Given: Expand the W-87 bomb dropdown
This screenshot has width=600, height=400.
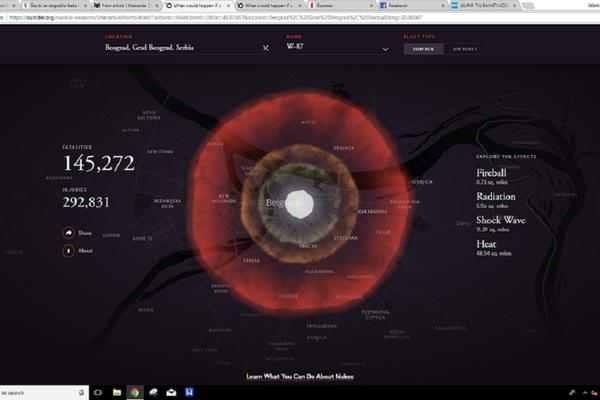Looking at the screenshot, I should pos(335,47).
